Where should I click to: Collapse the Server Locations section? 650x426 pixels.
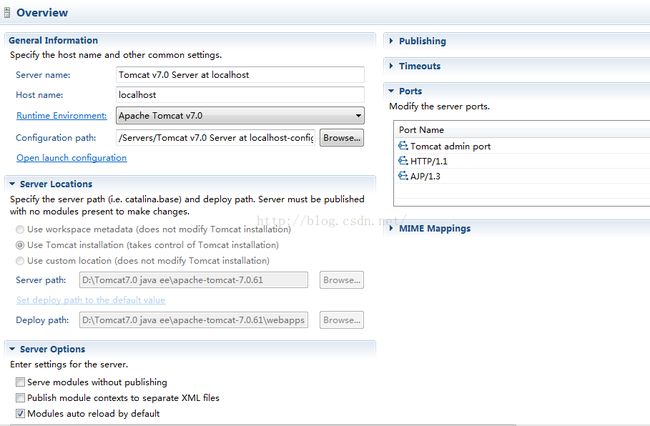12,184
